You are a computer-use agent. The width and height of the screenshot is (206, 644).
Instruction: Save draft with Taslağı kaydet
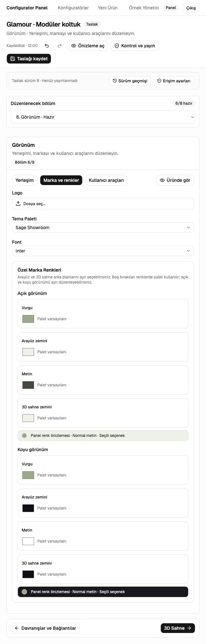click(29, 59)
